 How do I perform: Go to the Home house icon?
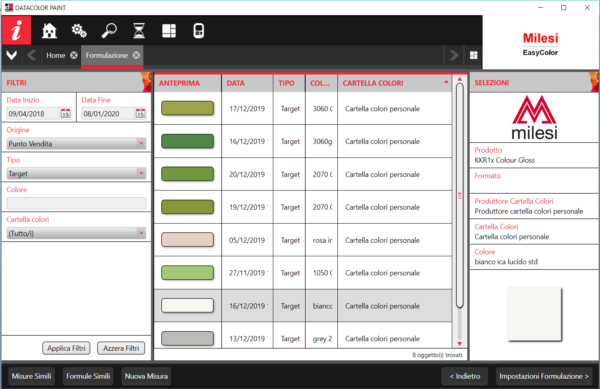tap(49, 31)
